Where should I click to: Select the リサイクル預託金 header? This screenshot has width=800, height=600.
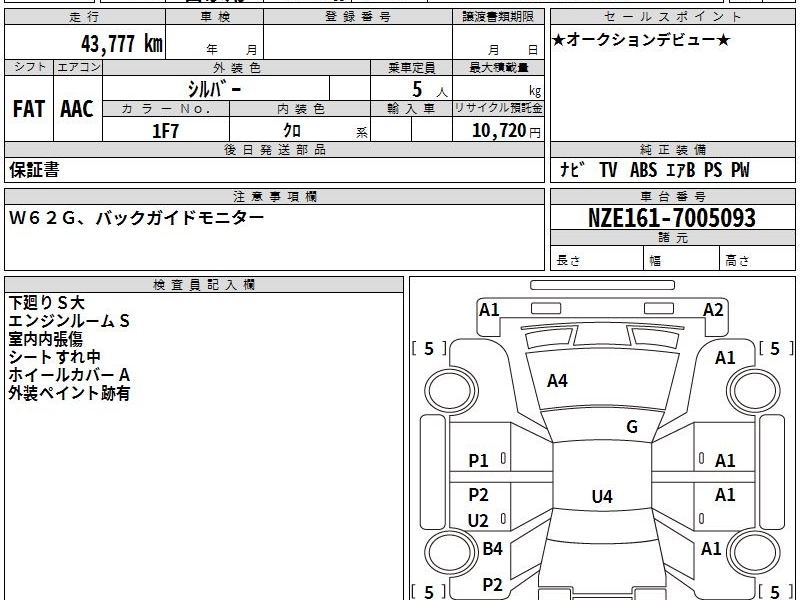click(498, 108)
